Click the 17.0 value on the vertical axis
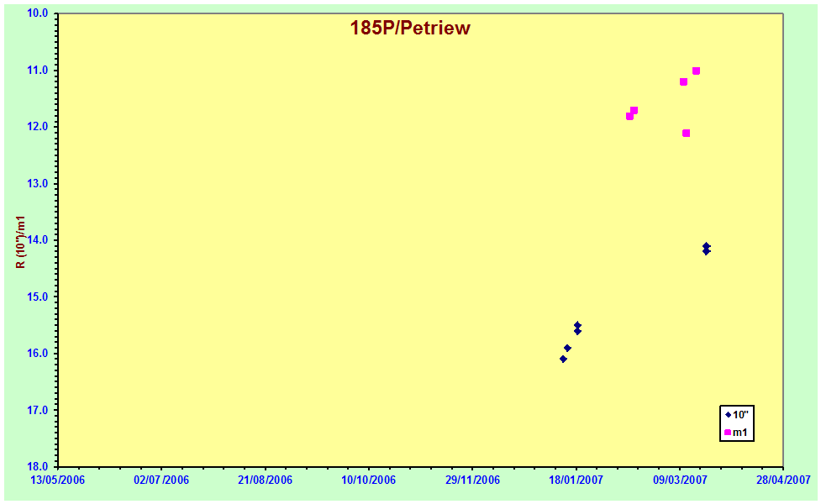 pos(37,410)
